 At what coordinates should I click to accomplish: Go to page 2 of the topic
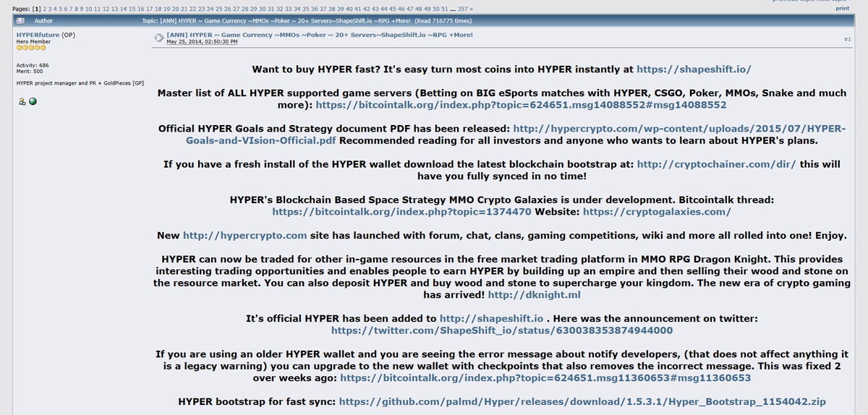pyautogui.click(x=44, y=8)
